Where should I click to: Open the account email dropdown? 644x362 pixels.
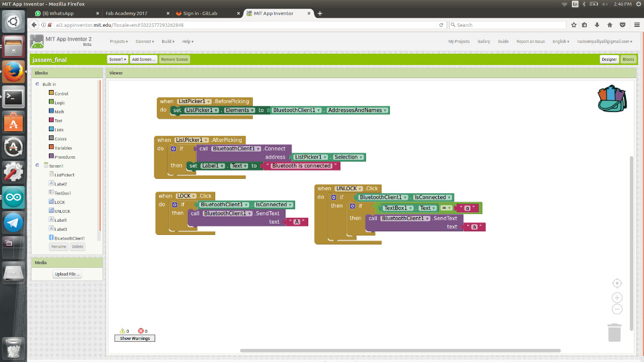(x=604, y=42)
